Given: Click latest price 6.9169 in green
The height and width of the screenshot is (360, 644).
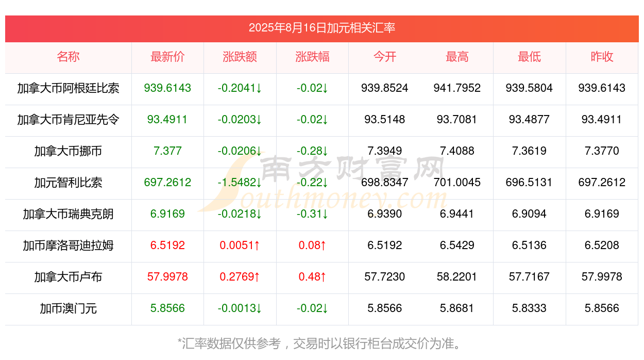Looking at the screenshot, I should pos(167,214).
